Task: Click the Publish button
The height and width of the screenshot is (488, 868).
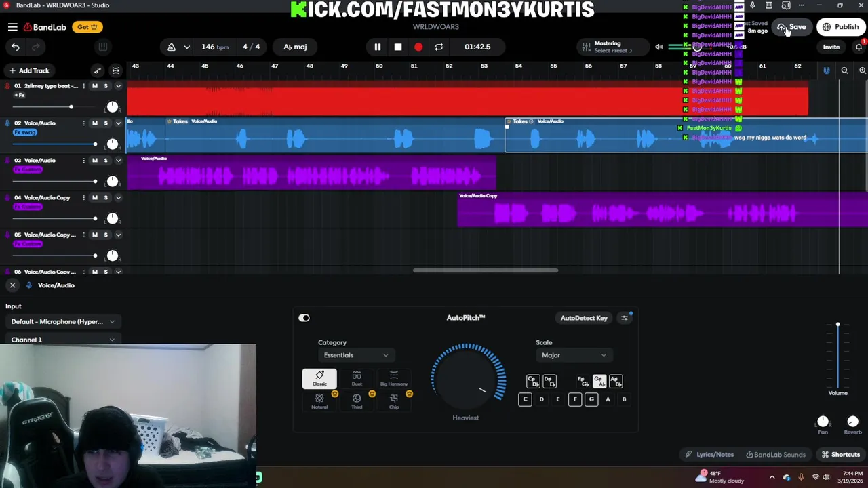Action: pyautogui.click(x=841, y=27)
